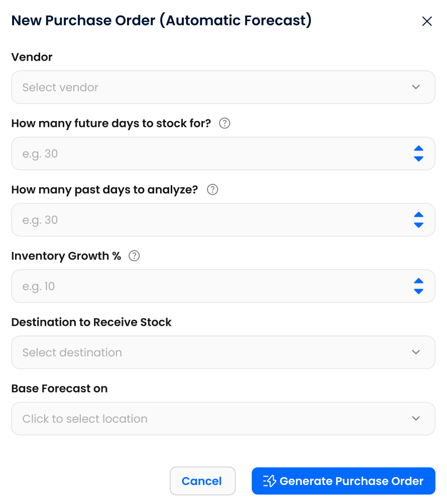Screen dimensions: 447x504
Task: Click help icon beside future days question
Action: tap(225, 123)
